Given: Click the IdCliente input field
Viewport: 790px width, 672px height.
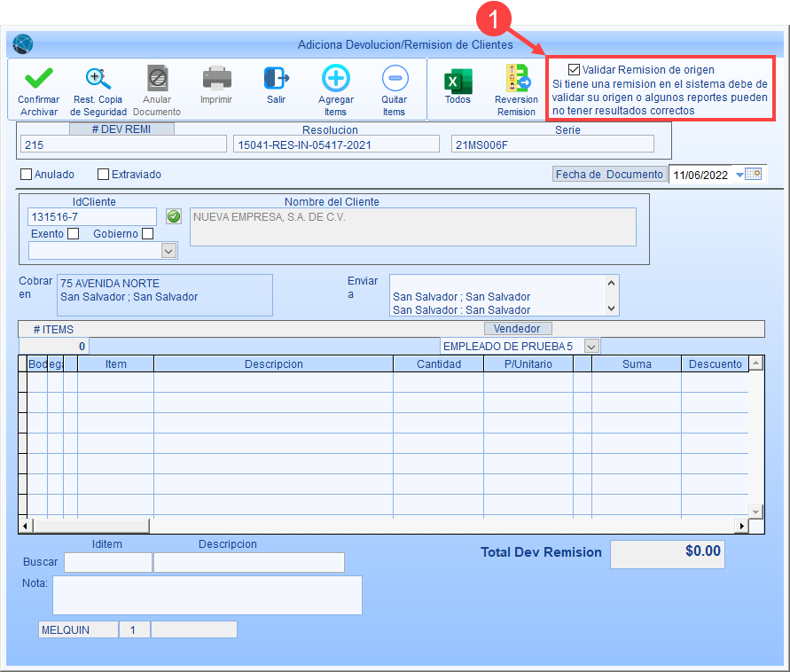Looking at the screenshot, I should click(92, 217).
